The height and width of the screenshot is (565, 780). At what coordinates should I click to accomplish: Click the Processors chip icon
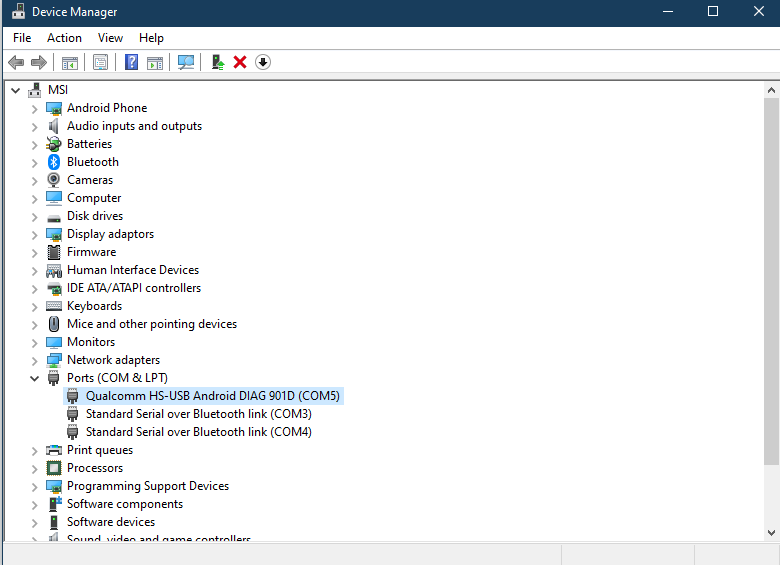point(54,468)
